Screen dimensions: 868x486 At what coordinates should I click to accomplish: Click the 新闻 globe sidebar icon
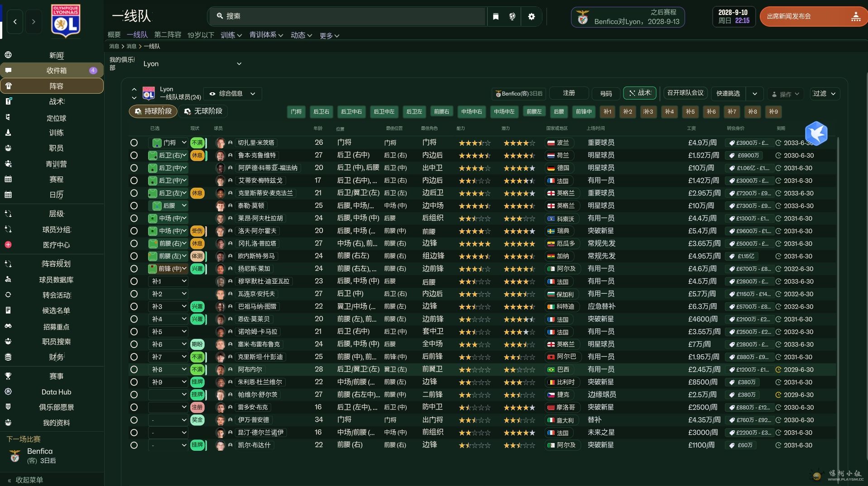[x=8, y=55]
